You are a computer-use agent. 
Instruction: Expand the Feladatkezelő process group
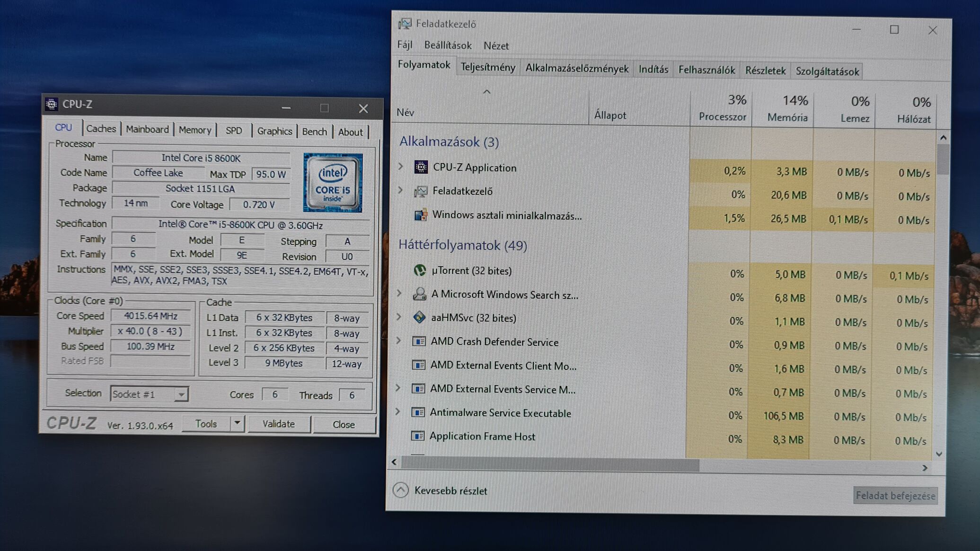click(x=400, y=190)
